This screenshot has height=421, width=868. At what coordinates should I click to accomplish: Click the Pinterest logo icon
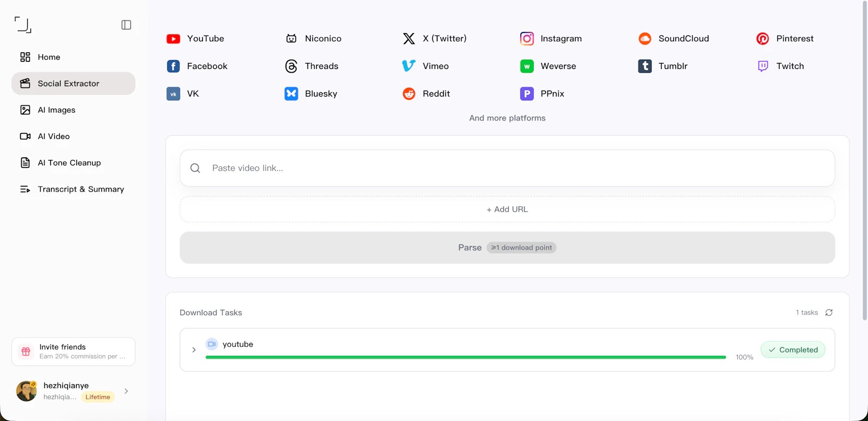point(763,39)
